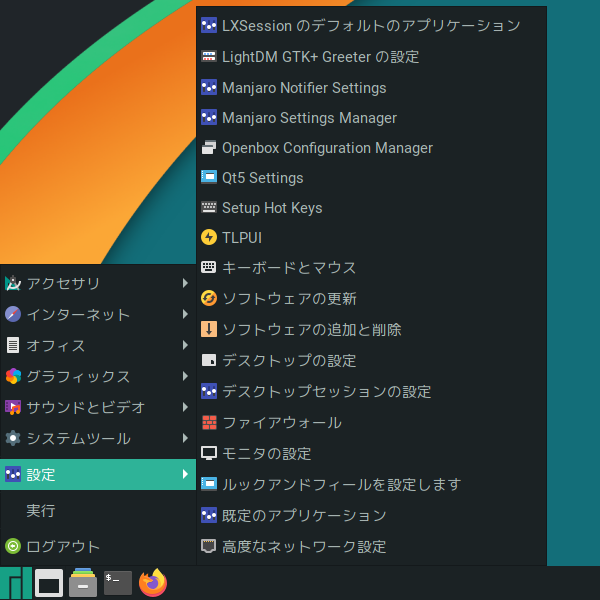Image resolution: width=600 pixels, height=600 pixels.
Task: Click the show desktop taskbar icon
Action: [x=49, y=583]
